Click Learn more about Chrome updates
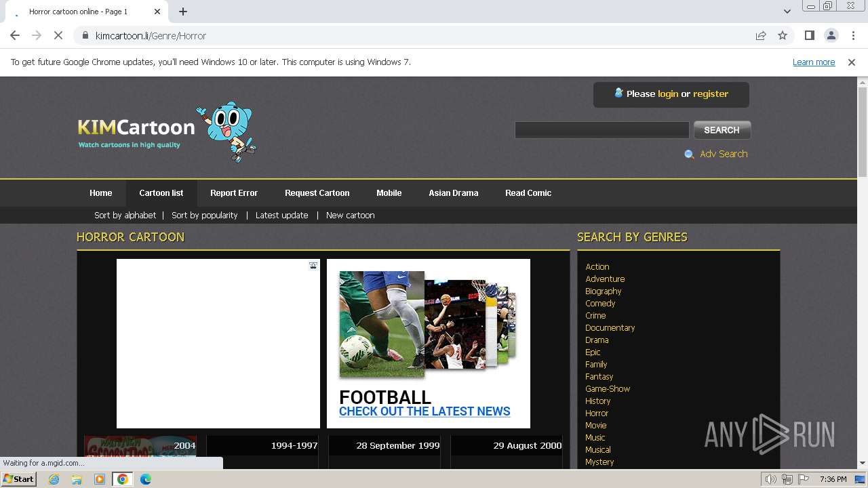Screen dimensions: 868x488 [814, 62]
